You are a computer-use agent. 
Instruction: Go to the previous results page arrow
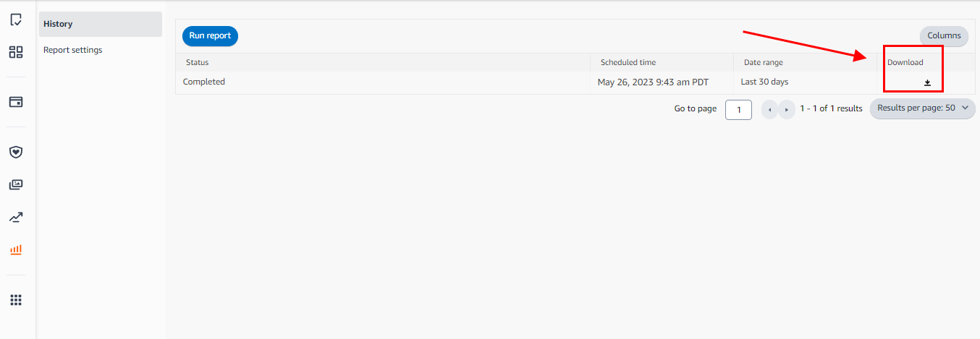[769, 110]
